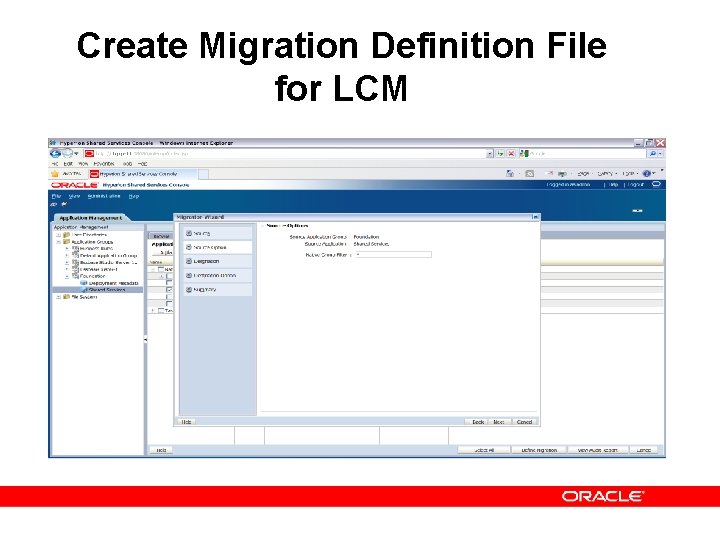
Task: Click the File System folder icon
Action: [x=66, y=297]
